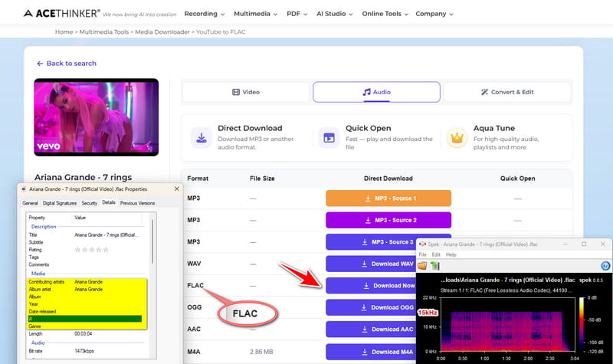Click the Quick Open column header
The image size is (613, 364).
click(517, 179)
